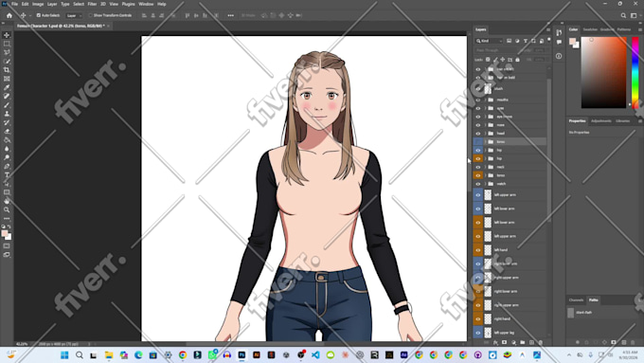644x363 pixels.
Task: Click the Layers panel vertical scrollbar
Action: (549, 150)
